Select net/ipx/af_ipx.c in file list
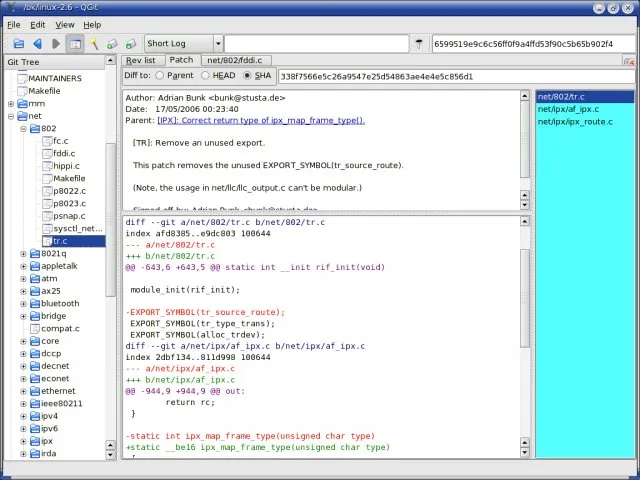This screenshot has height=480, width=640. pos(568,109)
